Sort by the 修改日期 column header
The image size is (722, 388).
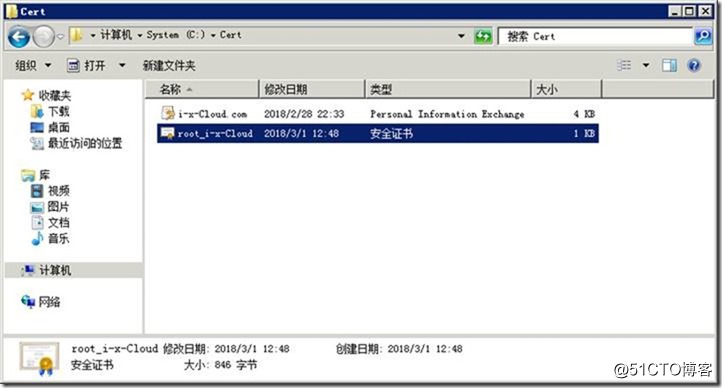point(312,89)
